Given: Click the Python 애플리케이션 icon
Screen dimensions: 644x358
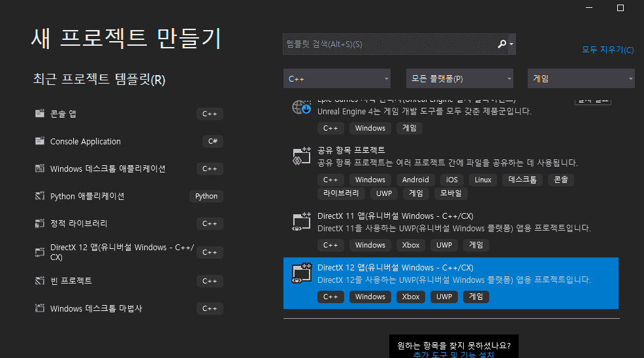Looking at the screenshot, I should point(39,196).
